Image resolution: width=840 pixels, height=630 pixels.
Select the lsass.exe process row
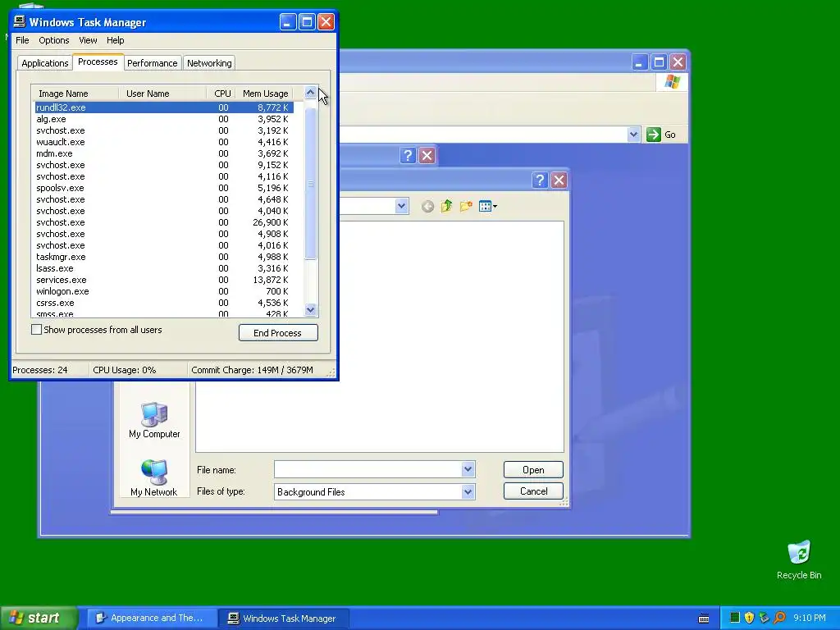tap(164, 268)
